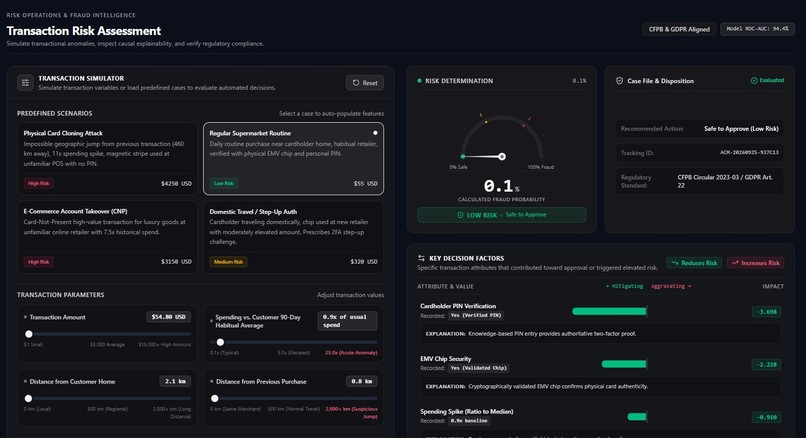Click the 0.9x baseline recorded value
The width and height of the screenshot is (806, 438).
click(x=469, y=421)
